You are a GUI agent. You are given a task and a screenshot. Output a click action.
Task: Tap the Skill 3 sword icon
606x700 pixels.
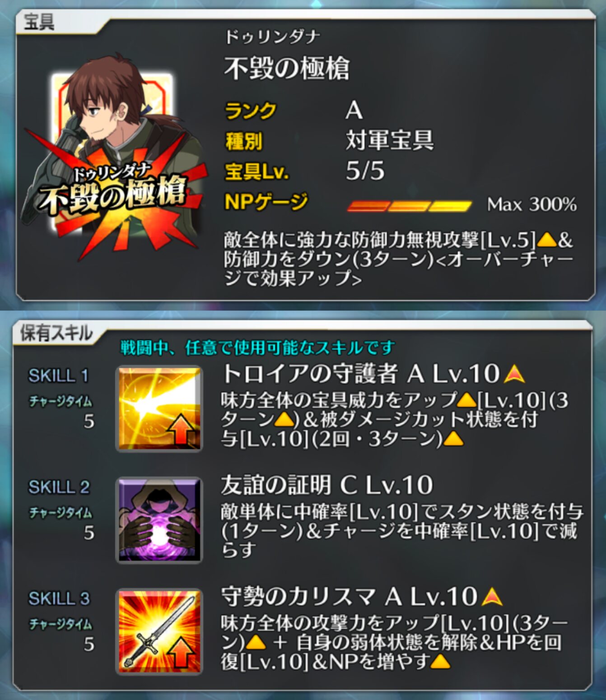159,632
